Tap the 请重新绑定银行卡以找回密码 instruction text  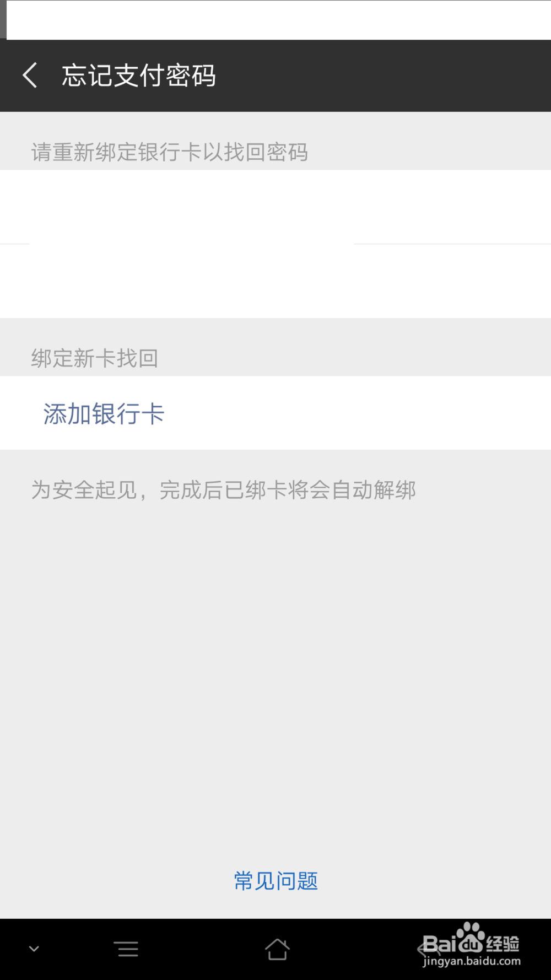pyautogui.click(x=169, y=152)
